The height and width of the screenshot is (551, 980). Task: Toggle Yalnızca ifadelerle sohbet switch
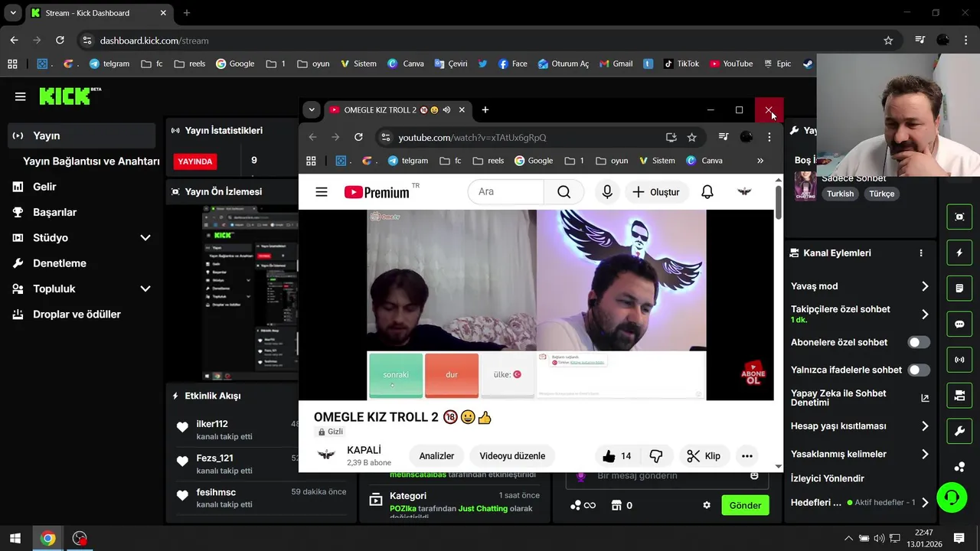tap(919, 370)
